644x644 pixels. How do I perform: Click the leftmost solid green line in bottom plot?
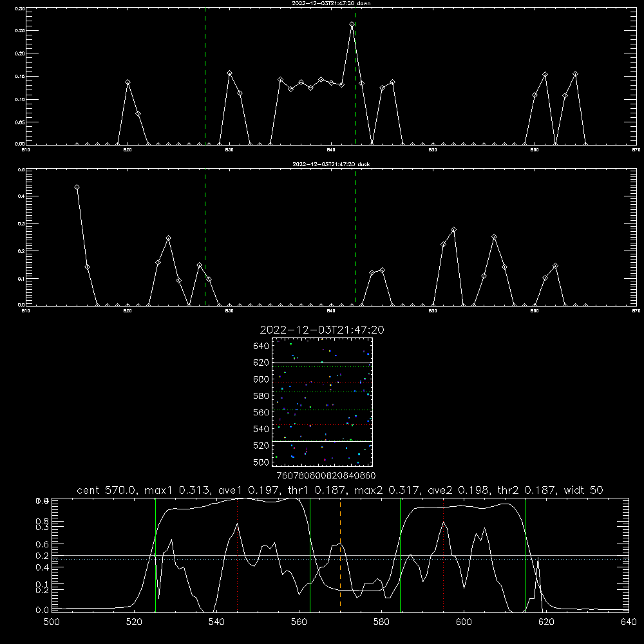click(155, 554)
